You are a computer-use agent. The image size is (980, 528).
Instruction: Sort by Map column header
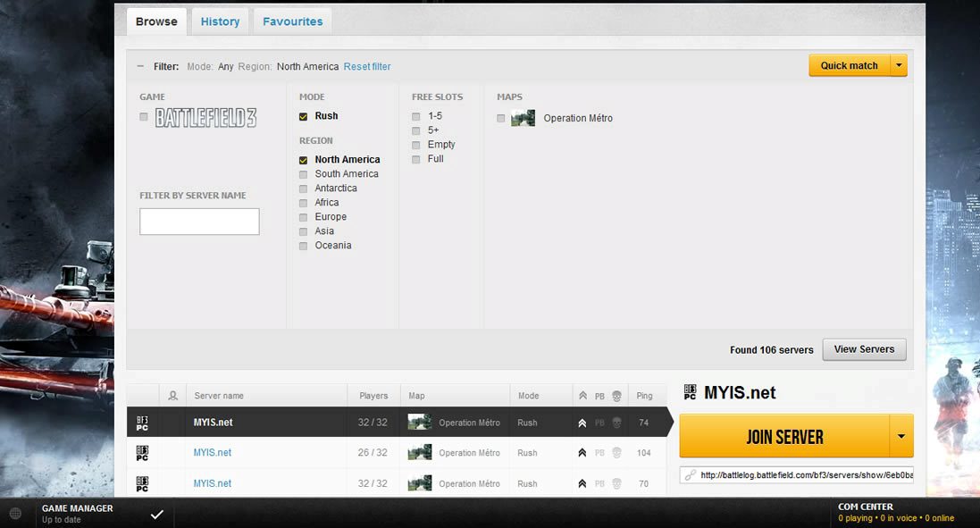pyautogui.click(x=416, y=396)
